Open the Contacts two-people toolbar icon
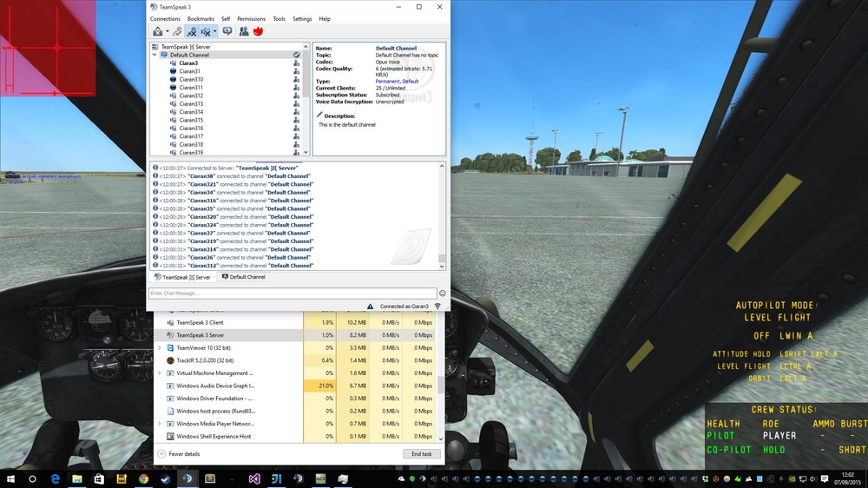Viewport: 868px width, 488px height. 244,31
